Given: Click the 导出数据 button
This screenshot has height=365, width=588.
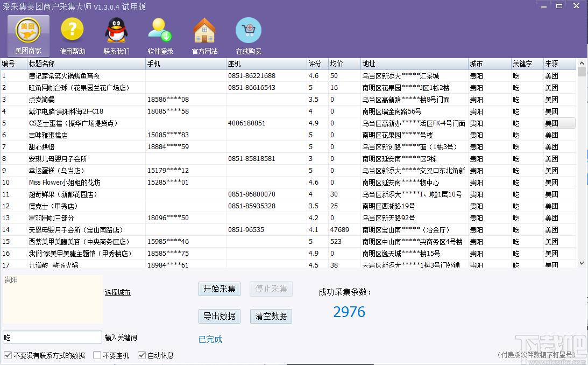Looking at the screenshot, I should coord(219,316).
